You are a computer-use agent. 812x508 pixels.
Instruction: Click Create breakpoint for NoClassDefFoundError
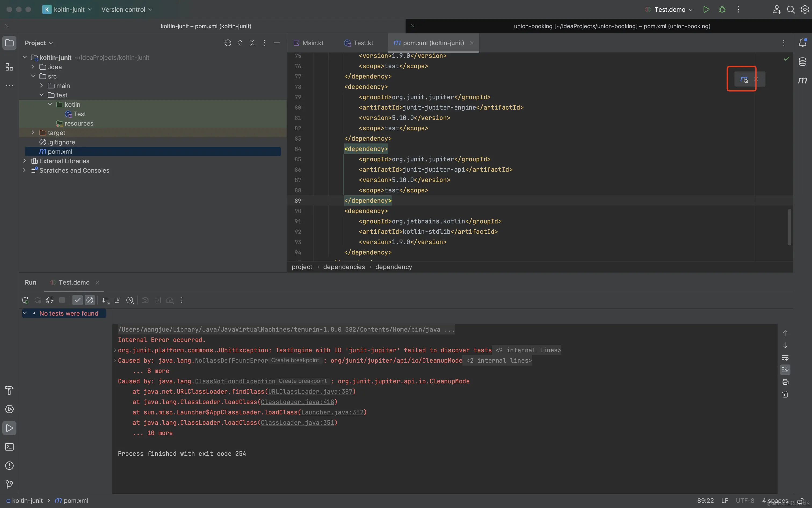point(295,360)
